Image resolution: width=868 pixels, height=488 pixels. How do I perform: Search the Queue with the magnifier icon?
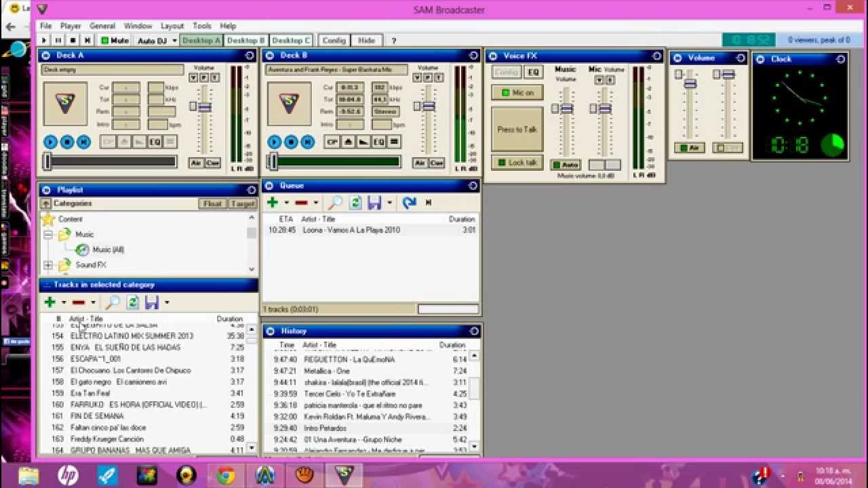[x=335, y=202]
